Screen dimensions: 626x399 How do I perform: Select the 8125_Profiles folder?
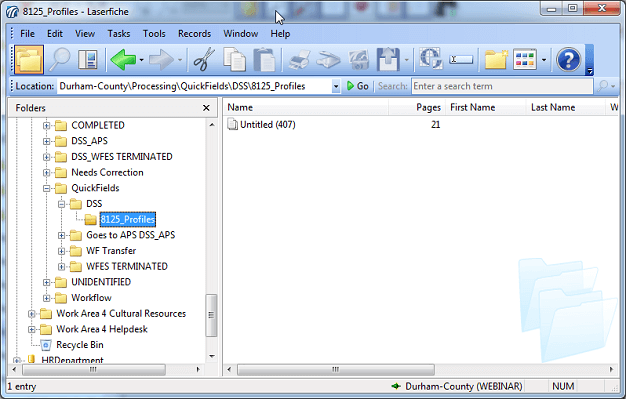(128, 219)
